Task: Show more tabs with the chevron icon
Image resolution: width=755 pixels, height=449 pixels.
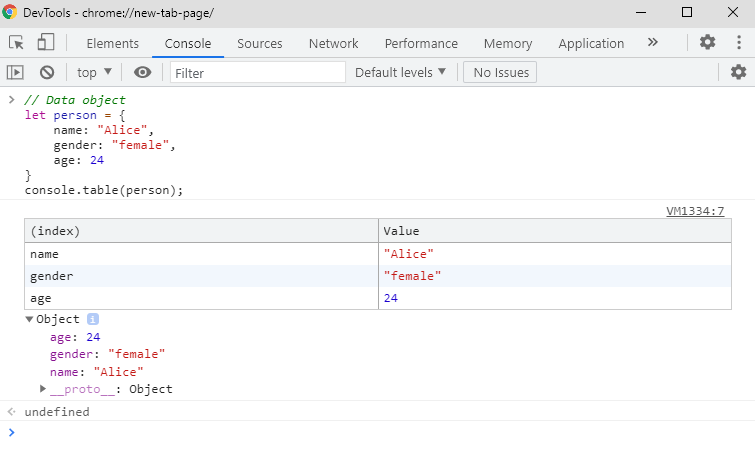Action: tap(653, 43)
